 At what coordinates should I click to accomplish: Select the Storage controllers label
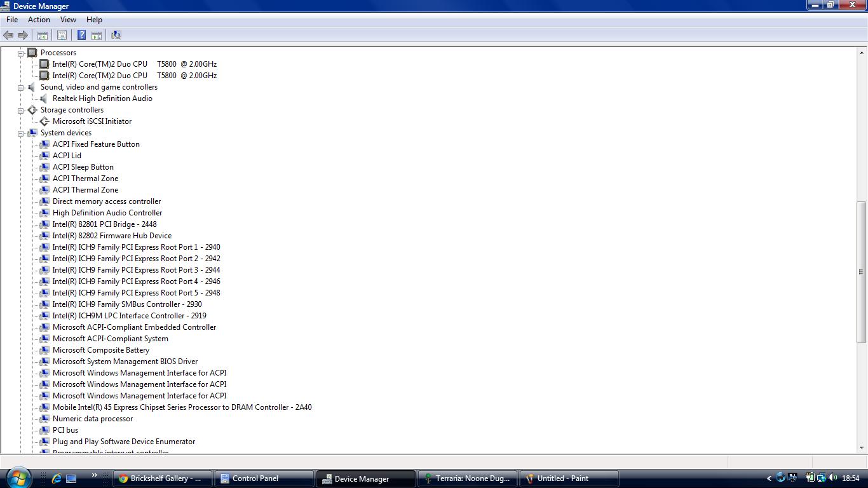click(x=72, y=110)
